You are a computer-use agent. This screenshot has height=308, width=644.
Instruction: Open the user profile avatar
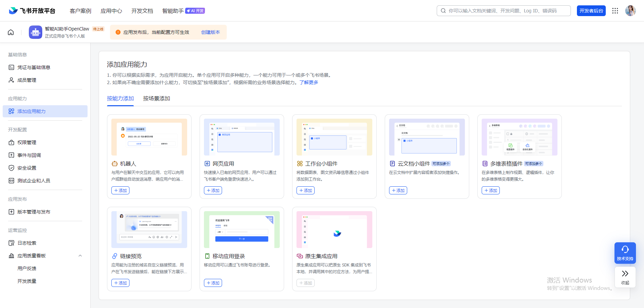click(x=630, y=11)
